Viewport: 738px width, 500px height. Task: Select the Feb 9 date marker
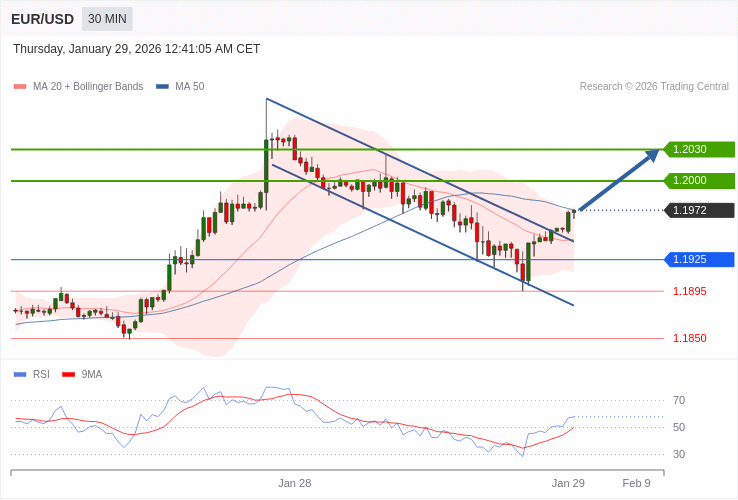tap(636, 483)
